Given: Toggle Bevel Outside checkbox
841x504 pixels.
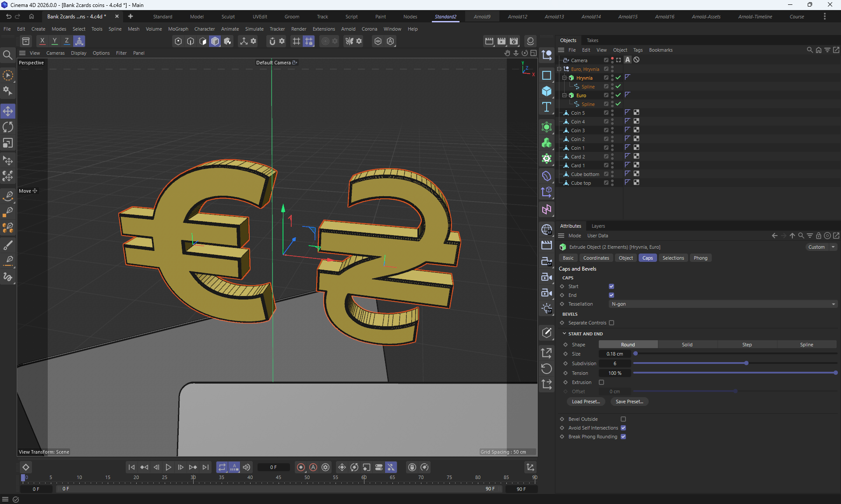Looking at the screenshot, I should [x=623, y=419].
